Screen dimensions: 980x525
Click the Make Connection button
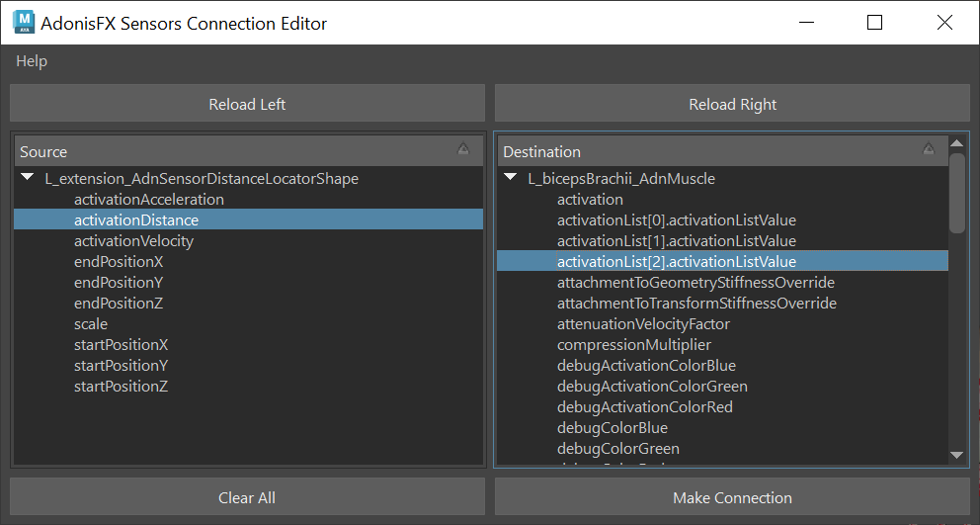pos(732,497)
